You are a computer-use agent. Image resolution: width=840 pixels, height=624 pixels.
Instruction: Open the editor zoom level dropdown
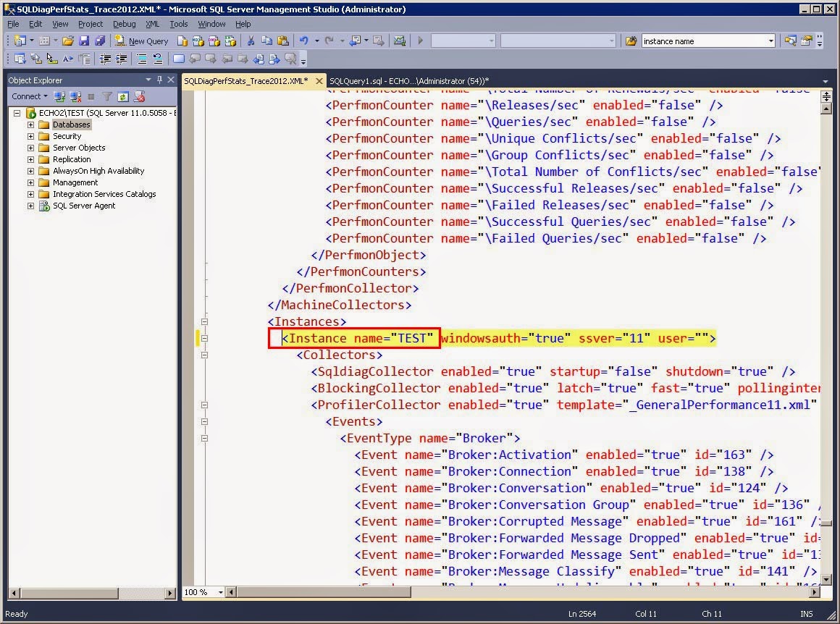click(x=222, y=592)
